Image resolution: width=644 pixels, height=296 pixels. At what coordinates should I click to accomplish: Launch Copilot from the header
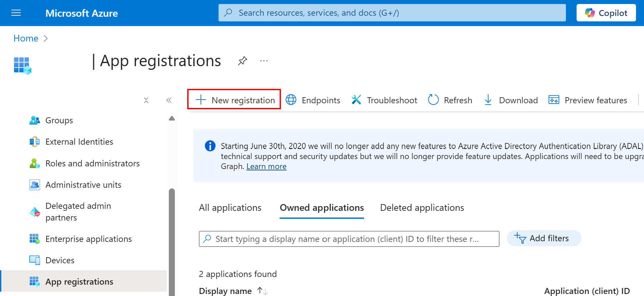click(x=606, y=13)
